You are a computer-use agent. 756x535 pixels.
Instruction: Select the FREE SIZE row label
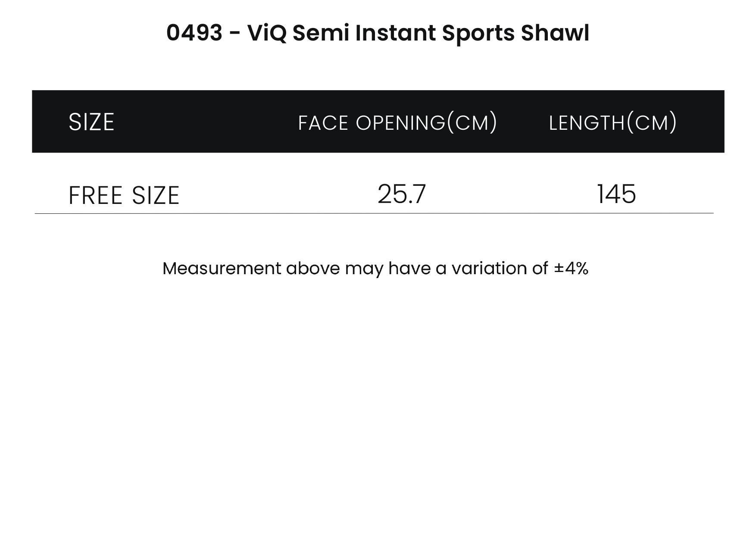pyautogui.click(x=124, y=195)
